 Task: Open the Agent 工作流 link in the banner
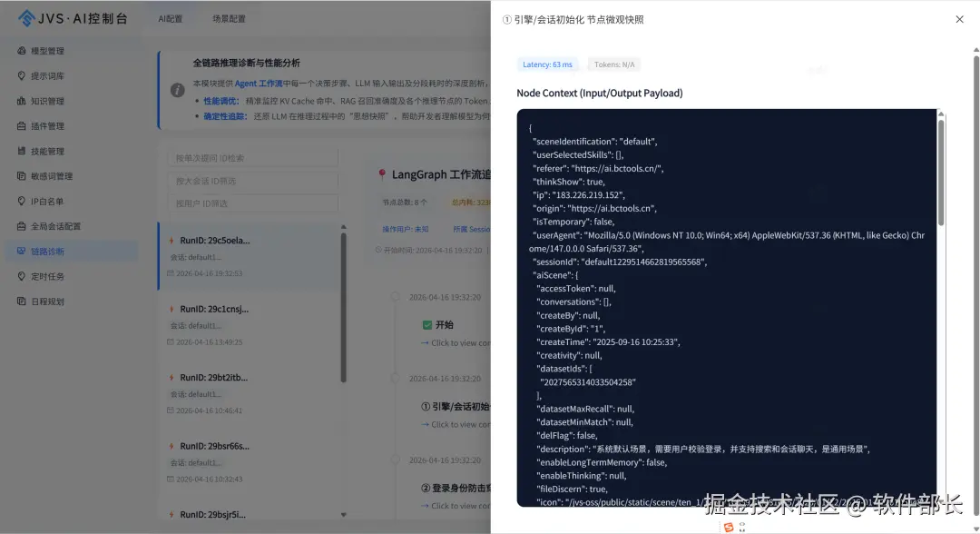[259, 84]
